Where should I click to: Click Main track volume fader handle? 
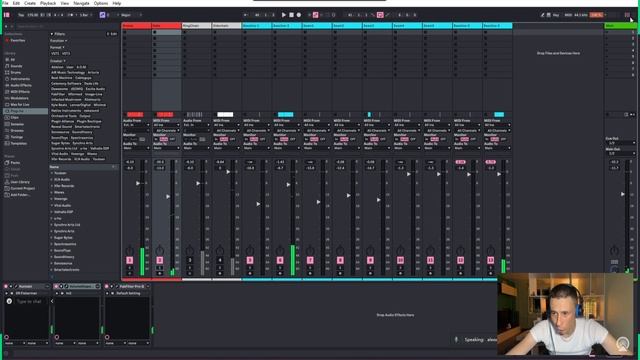coord(622,194)
